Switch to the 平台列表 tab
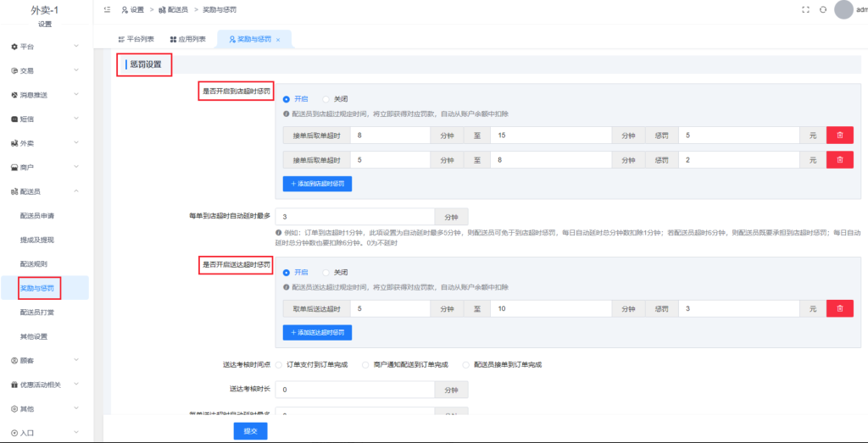The image size is (868, 443). coord(136,40)
